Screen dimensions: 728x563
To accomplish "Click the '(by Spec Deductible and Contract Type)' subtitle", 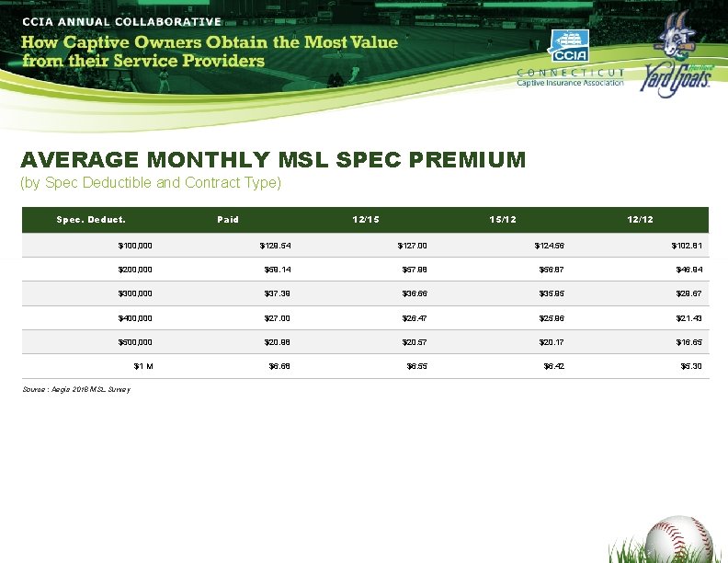I will 151,182.
